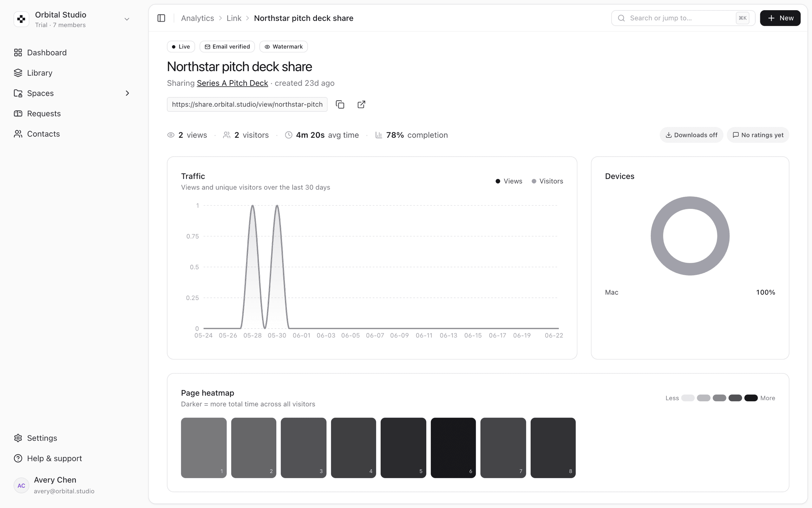Click the Dashboard grid icon
The width and height of the screenshot is (812, 508).
pyautogui.click(x=18, y=53)
